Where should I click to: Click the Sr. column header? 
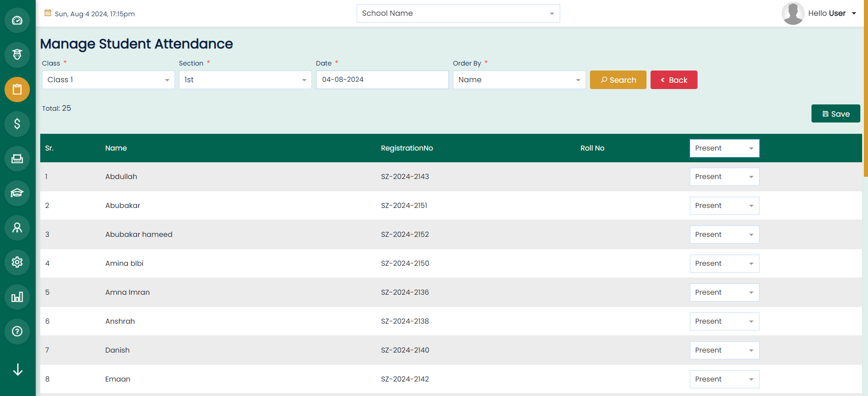(x=49, y=148)
